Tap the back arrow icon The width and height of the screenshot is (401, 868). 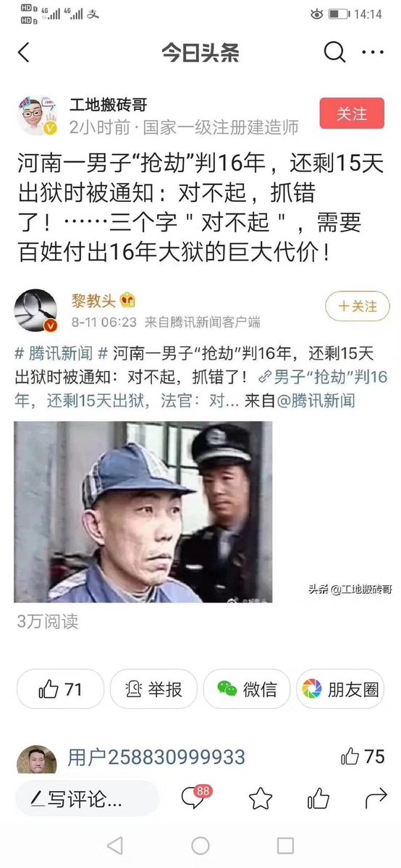point(24,53)
